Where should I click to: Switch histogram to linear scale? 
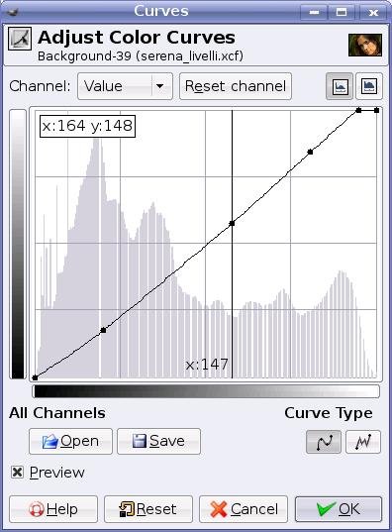(340, 86)
